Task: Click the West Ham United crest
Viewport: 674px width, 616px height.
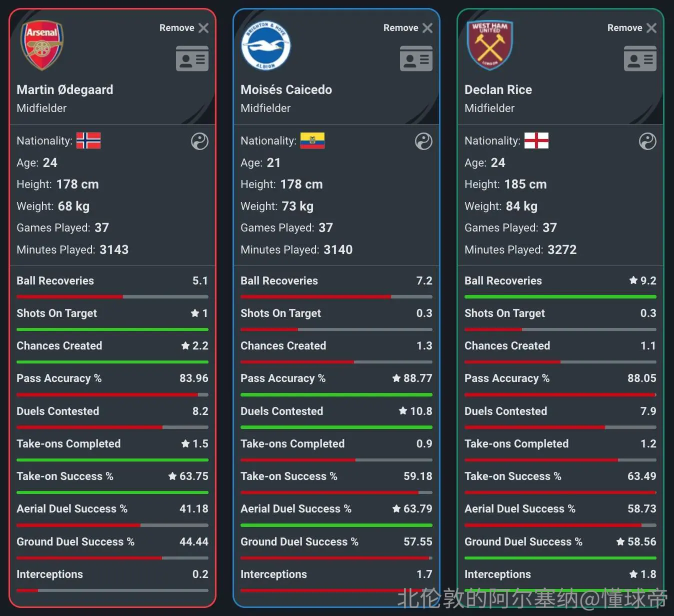Action: (x=490, y=45)
